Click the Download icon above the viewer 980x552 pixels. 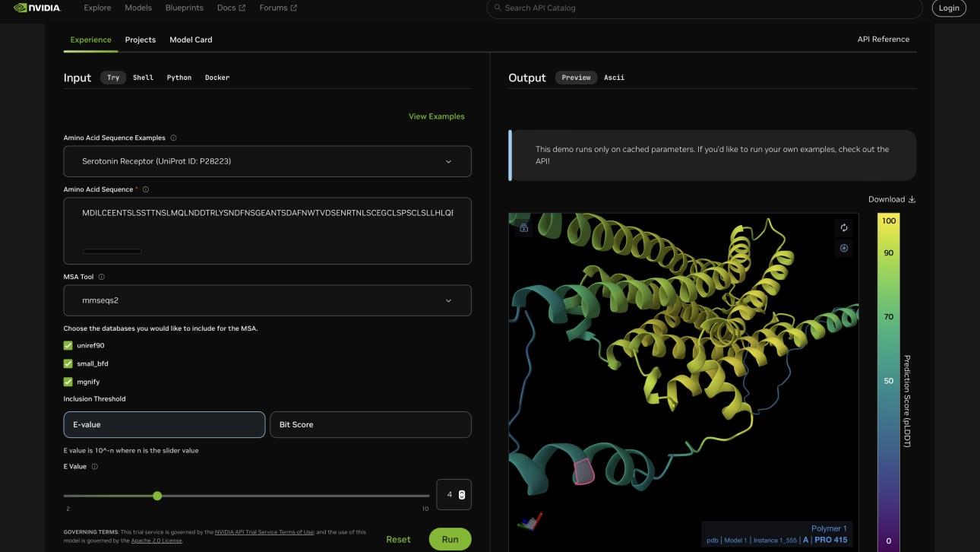(x=912, y=200)
